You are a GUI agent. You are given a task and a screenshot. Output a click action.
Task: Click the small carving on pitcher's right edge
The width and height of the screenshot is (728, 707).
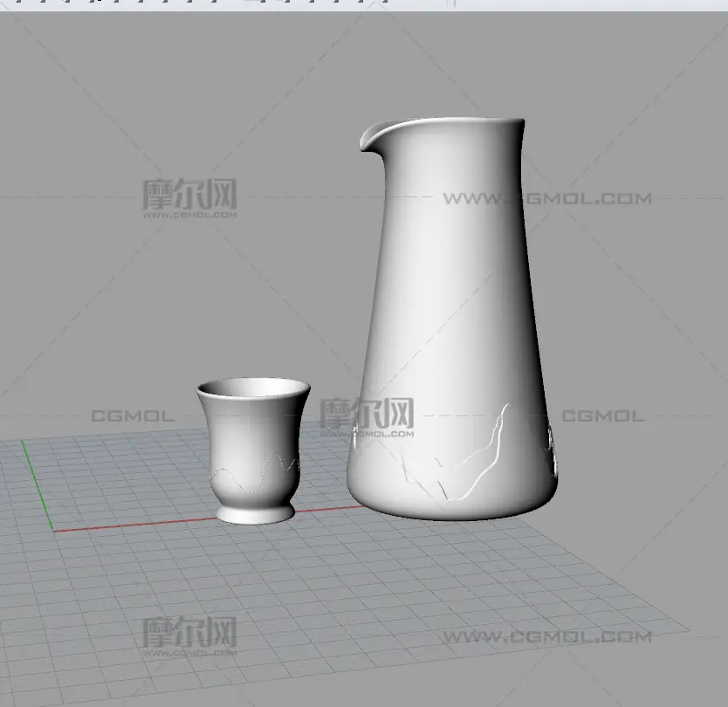click(551, 450)
